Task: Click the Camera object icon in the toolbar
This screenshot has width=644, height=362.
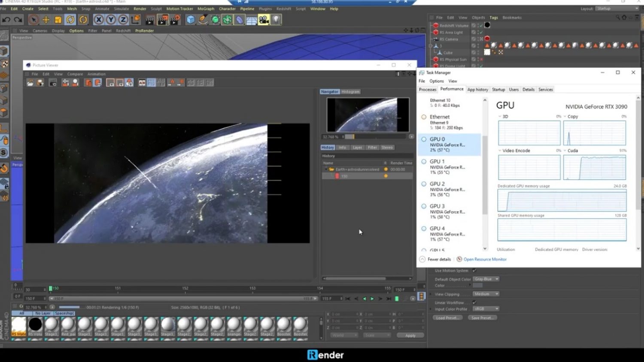Action: (264, 20)
